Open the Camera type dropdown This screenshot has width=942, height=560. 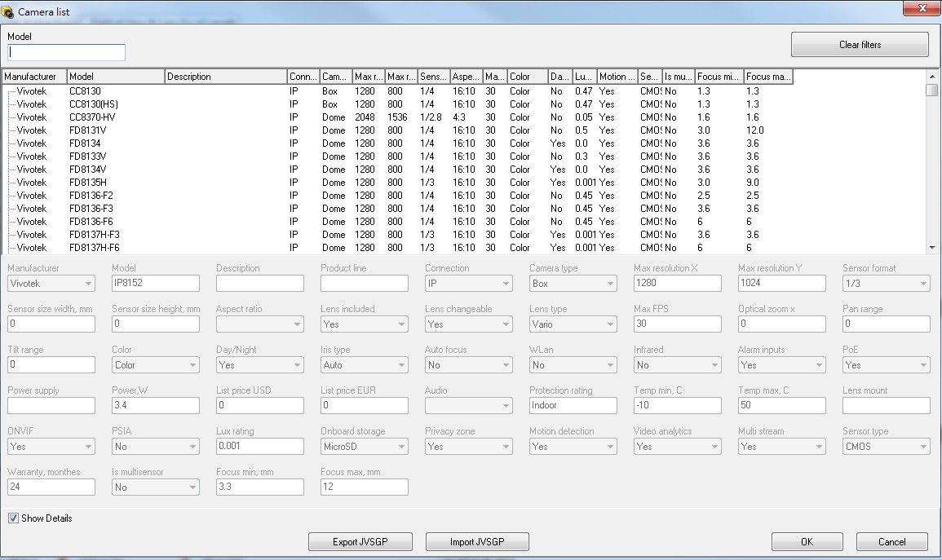(609, 284)
